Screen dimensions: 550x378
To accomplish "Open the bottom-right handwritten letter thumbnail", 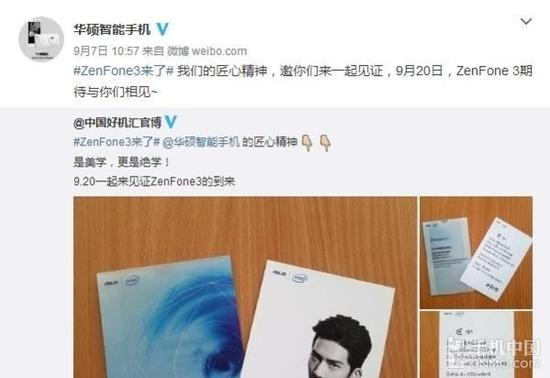I will tap(476, 345).
